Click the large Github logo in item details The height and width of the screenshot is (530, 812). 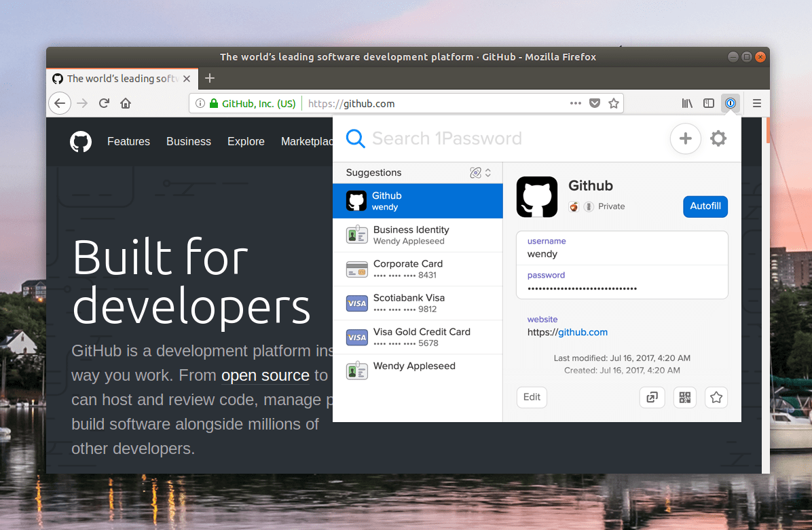tap(537, 197)
